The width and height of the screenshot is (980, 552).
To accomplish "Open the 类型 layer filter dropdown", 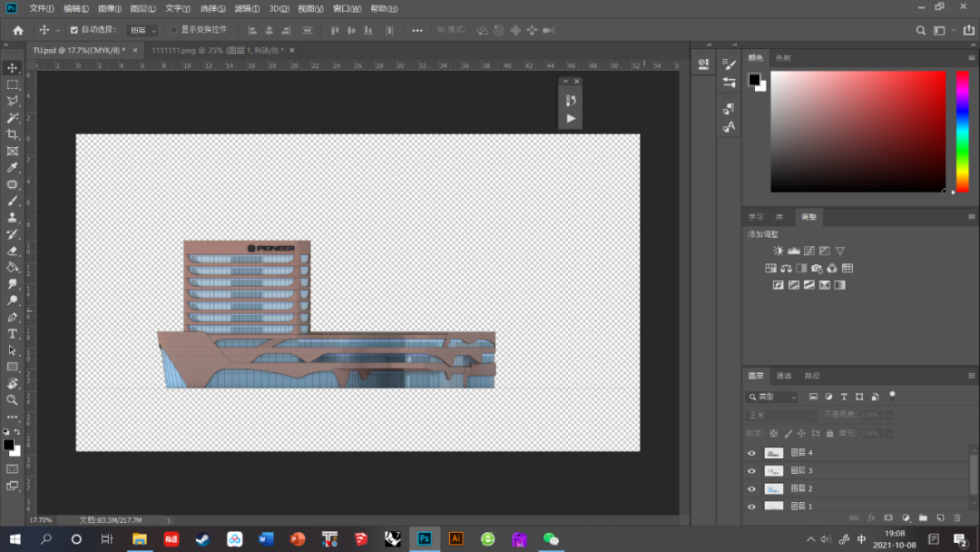I will tap(772, 397).
